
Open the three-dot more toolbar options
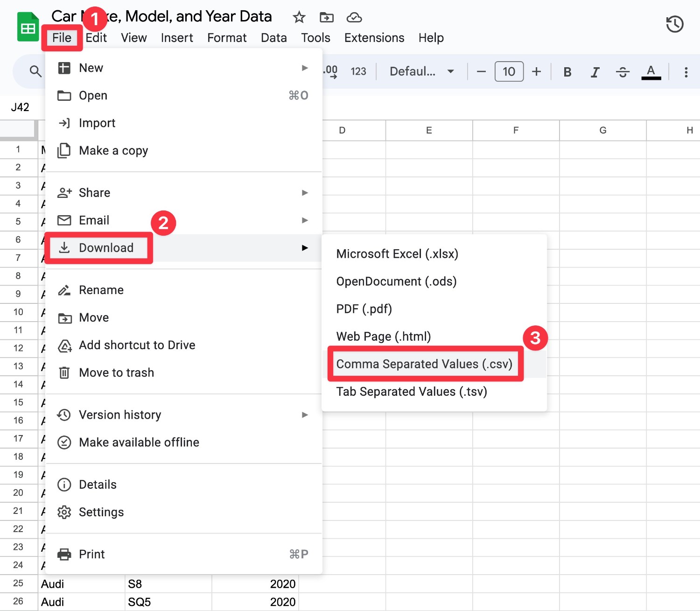[x=686, y=72]
